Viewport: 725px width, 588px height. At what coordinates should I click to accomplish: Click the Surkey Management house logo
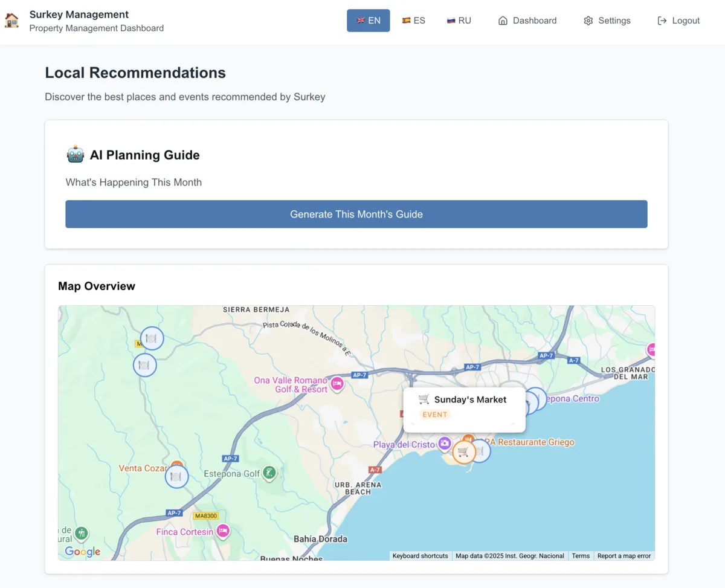pos(11,20)
